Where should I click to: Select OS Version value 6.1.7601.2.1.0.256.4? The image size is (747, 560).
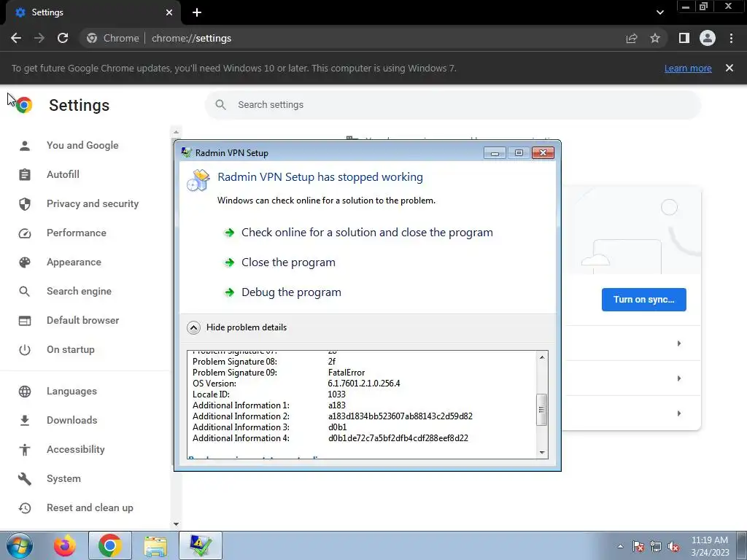(x=364, y=384)
